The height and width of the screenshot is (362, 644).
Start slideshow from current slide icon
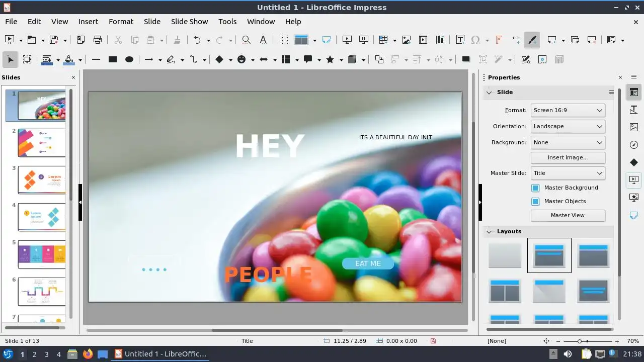(363, 40)
